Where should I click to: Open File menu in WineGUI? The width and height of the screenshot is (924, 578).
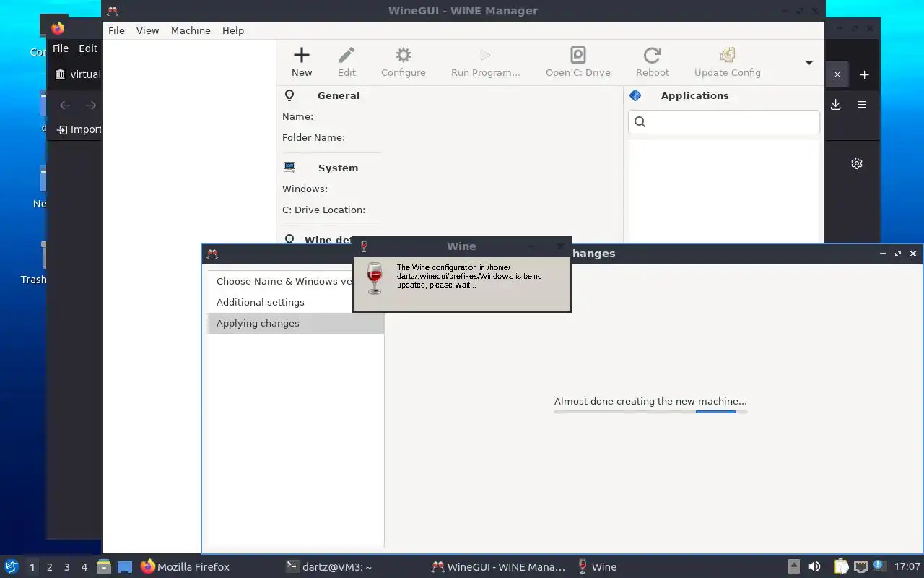coord(116,30)
